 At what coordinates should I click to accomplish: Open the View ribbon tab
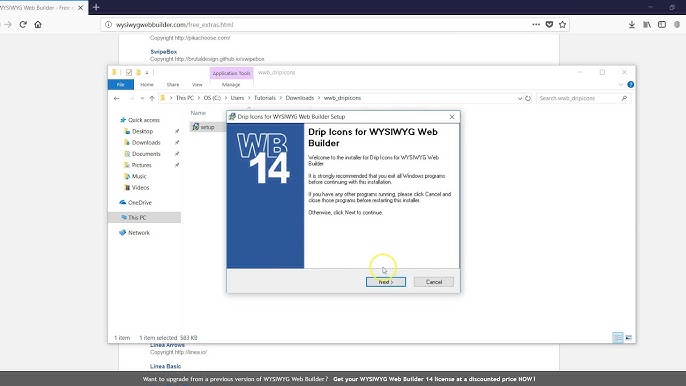pyautogui.click(x=197, y=84)
